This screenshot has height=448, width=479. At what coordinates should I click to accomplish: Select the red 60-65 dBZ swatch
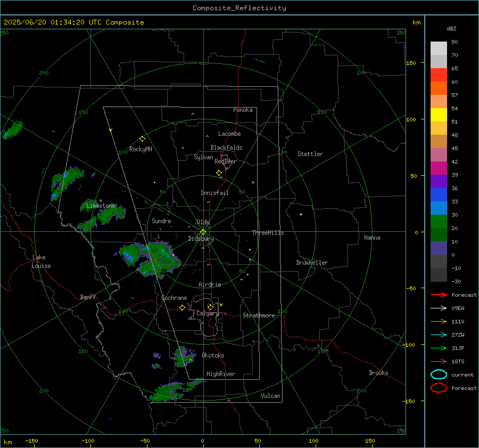tap(439, 75)
